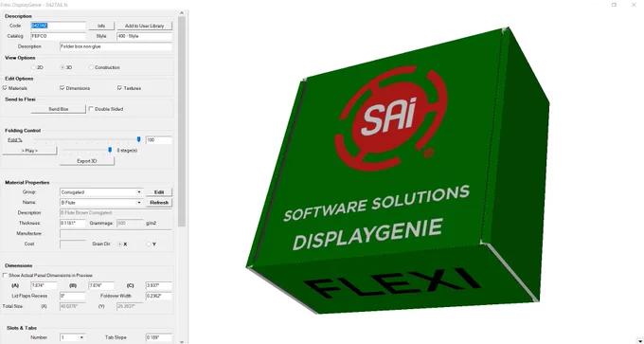Enable the Double Sided checkbox

[x=91, y=109]
